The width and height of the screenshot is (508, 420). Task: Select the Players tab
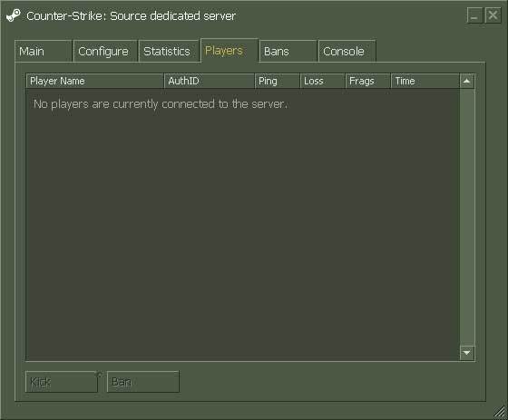coord(230,50)
